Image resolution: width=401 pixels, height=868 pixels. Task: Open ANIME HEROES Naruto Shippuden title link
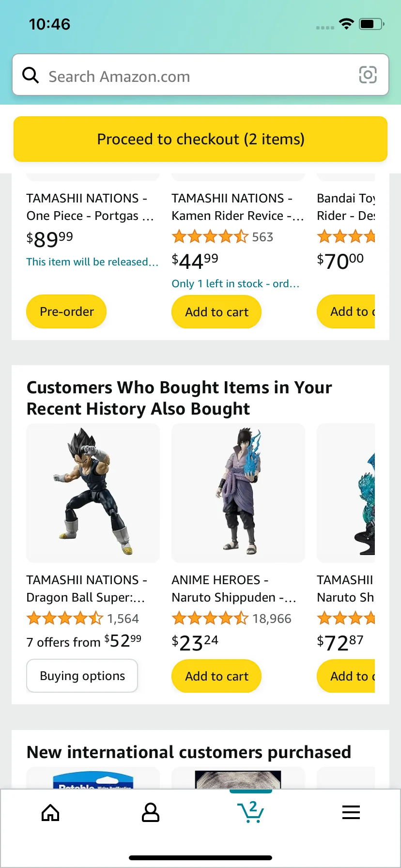tap(234, 589)
